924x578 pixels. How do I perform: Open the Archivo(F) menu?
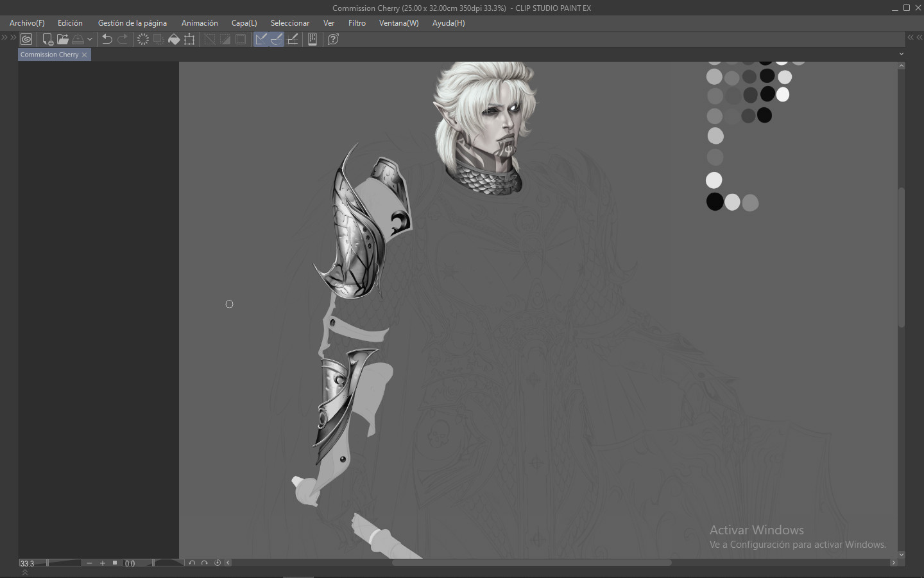click(27, 23)
